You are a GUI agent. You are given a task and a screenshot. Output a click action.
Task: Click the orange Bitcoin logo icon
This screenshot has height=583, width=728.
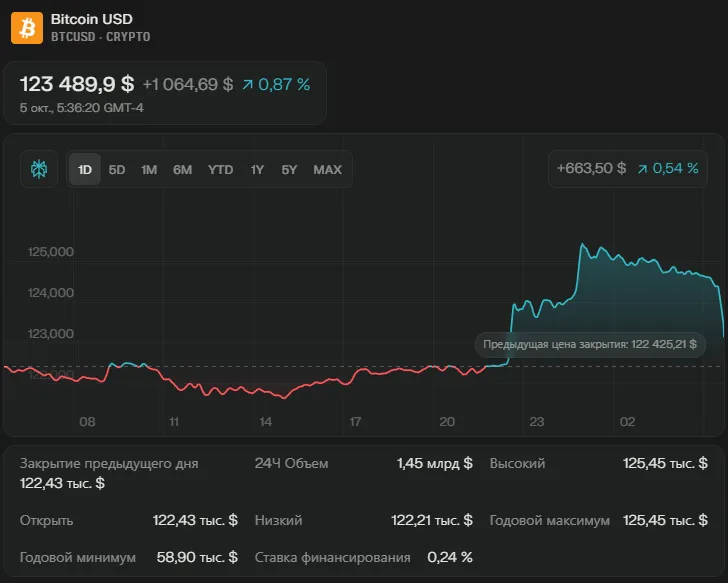pos(27,28)
